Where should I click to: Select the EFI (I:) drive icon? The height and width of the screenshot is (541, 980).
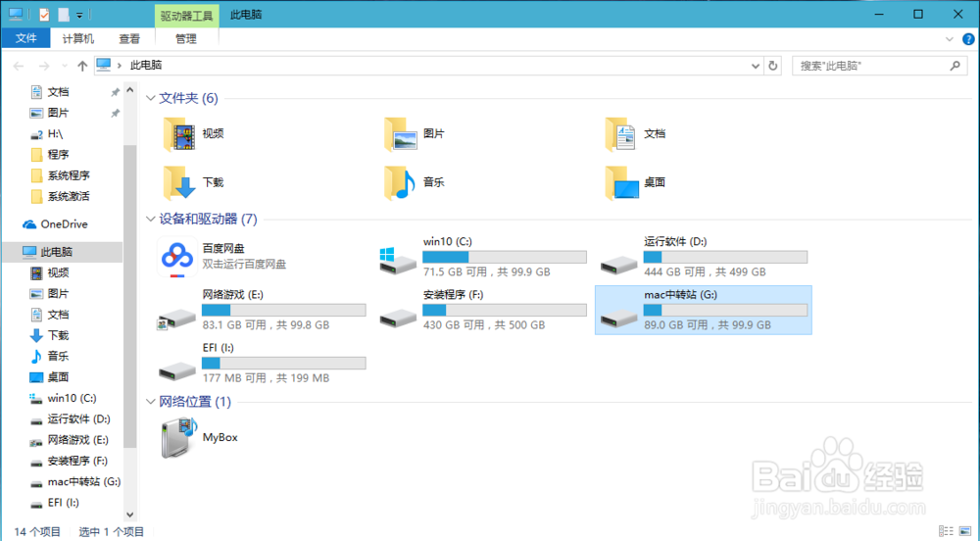177,370
